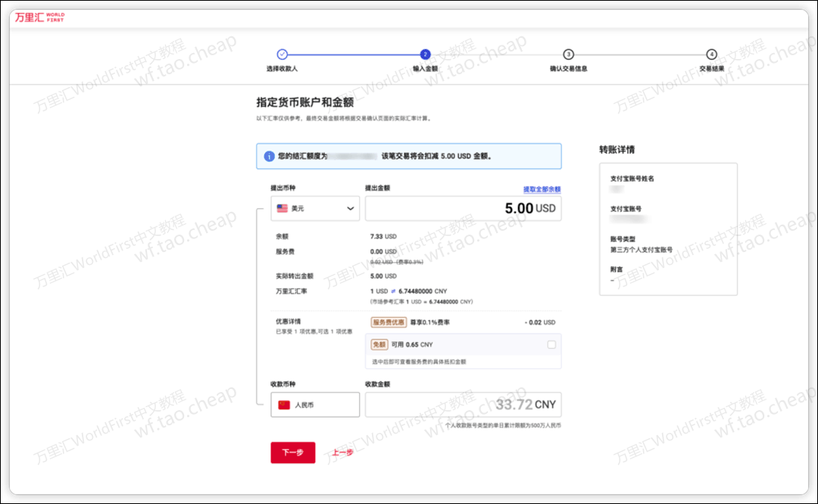Click the red 下一步 button

coord(292,453)
